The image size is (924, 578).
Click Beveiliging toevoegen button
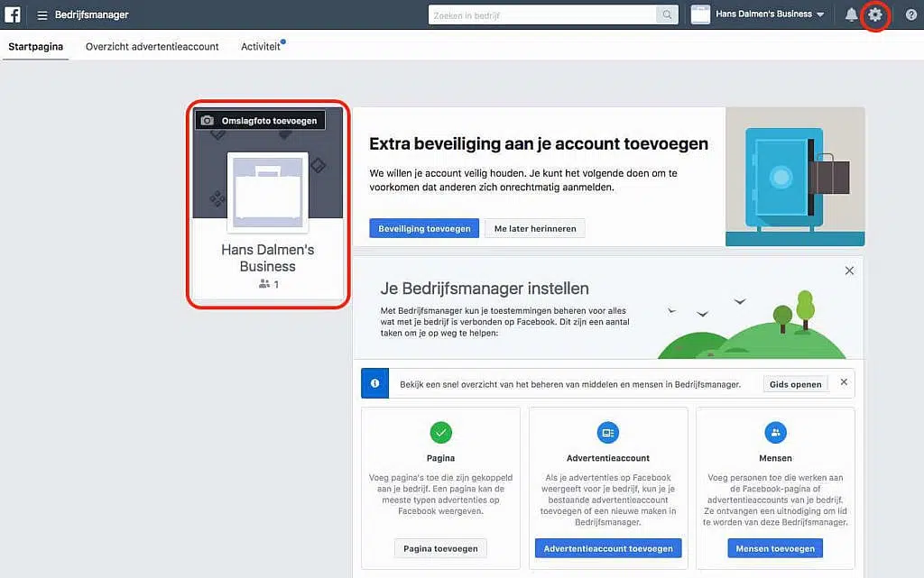pyautogui.click(x=424, y=228)
